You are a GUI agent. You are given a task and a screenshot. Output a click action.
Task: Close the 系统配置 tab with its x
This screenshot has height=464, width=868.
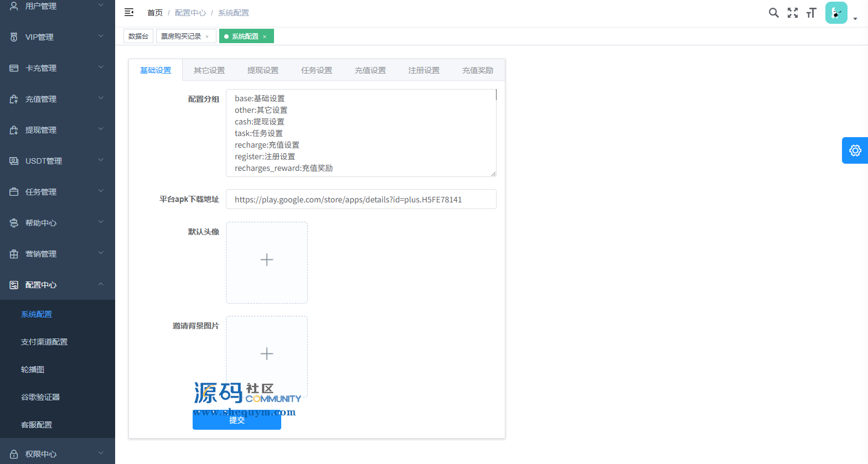265,37
